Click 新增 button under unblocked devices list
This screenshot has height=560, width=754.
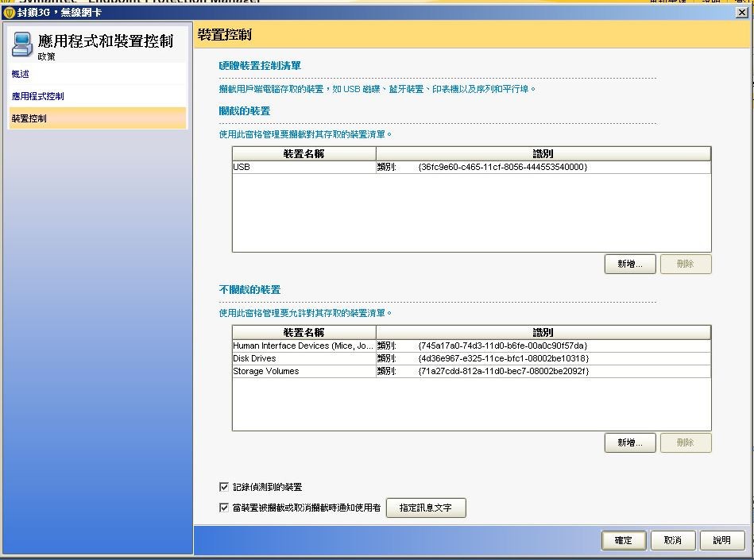point(630,442)
